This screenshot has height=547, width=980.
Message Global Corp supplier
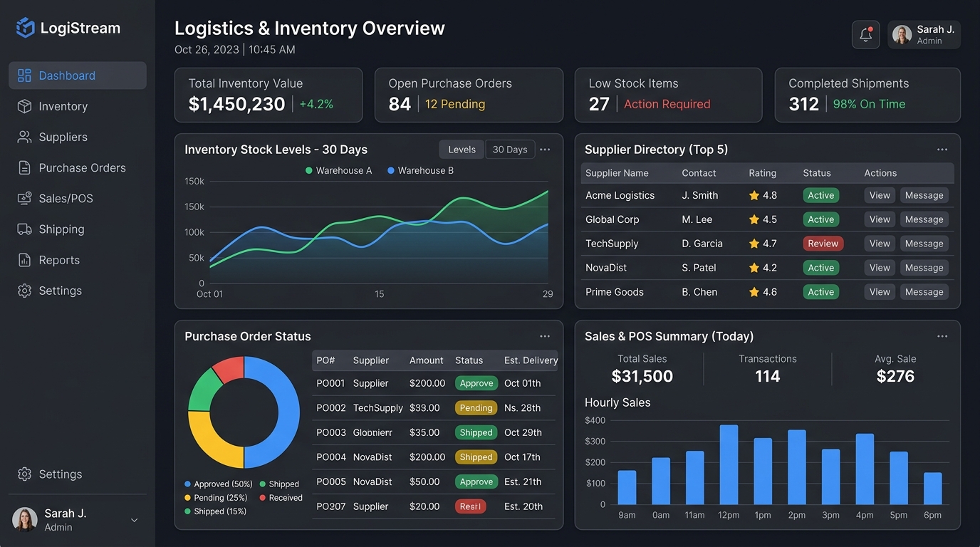pyautogui.click(x=924, y=219)
